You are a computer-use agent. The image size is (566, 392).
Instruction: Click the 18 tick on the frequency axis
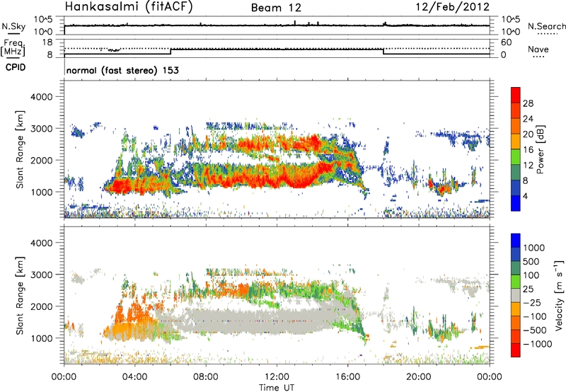47,42
